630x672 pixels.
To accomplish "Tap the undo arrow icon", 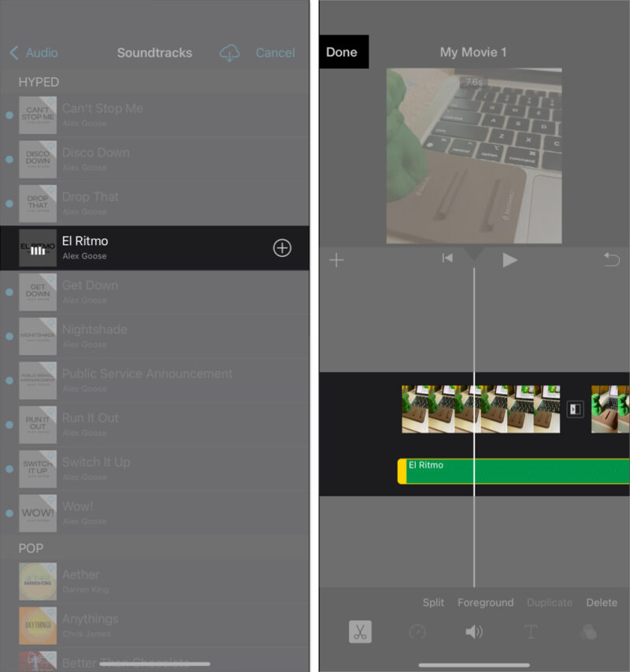I will pos(611,260).
